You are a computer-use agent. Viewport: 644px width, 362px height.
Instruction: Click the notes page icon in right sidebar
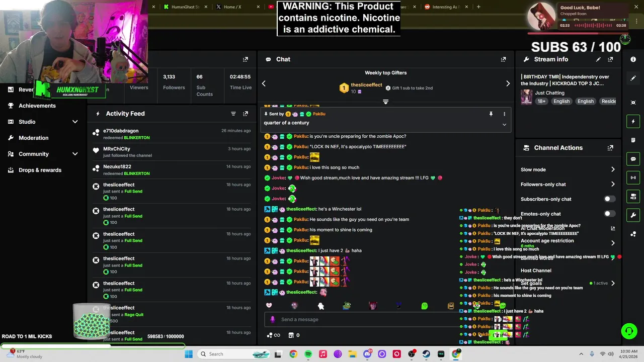pos(633,140)
